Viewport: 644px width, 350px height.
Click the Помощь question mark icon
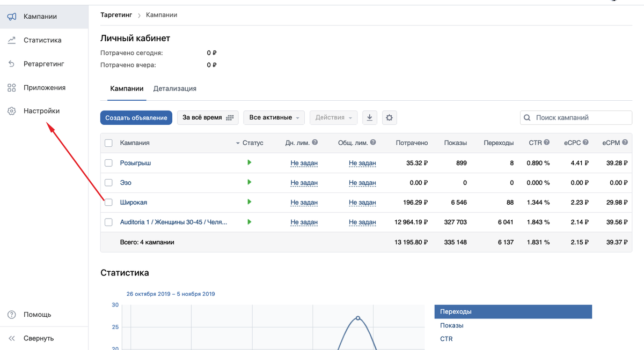[11, 315]
